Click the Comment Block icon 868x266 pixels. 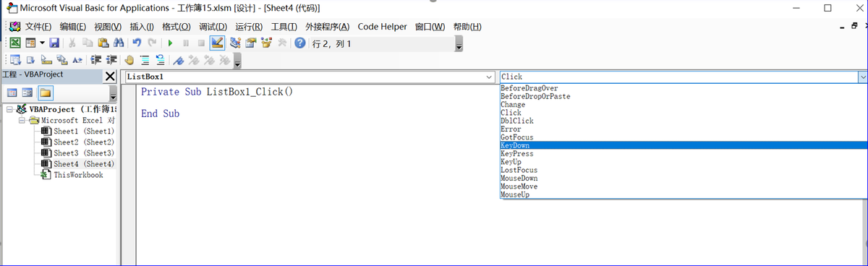(x=145, y=61)
